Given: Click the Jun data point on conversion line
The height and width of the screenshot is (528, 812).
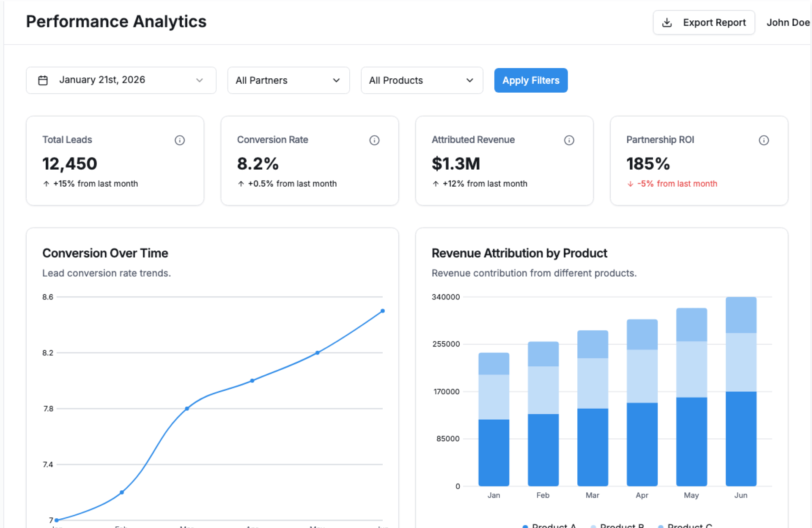Looking at the screenshot, I should click(x=382, y=311).
